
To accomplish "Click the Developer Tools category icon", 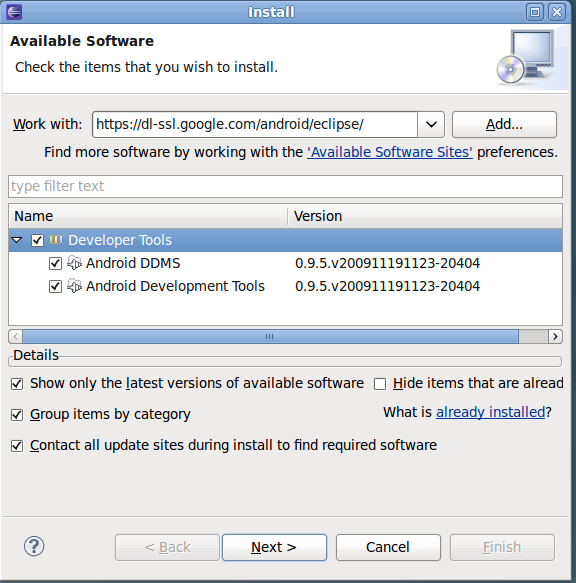I will (x=56, y=240).
